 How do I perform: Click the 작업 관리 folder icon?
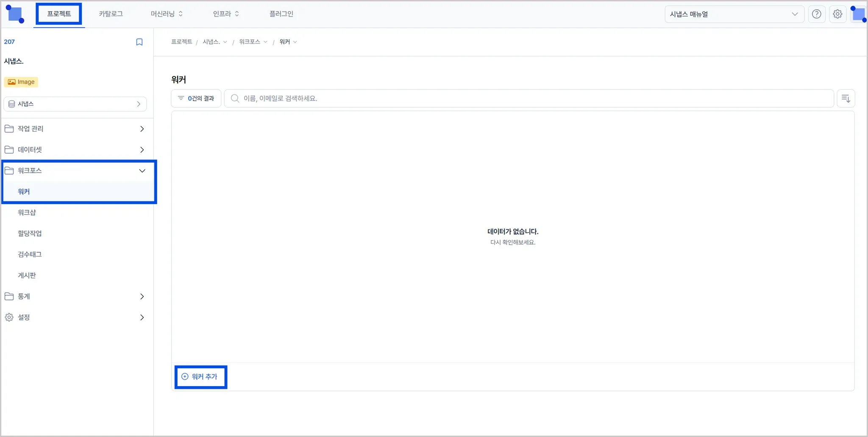coord(9,129)
